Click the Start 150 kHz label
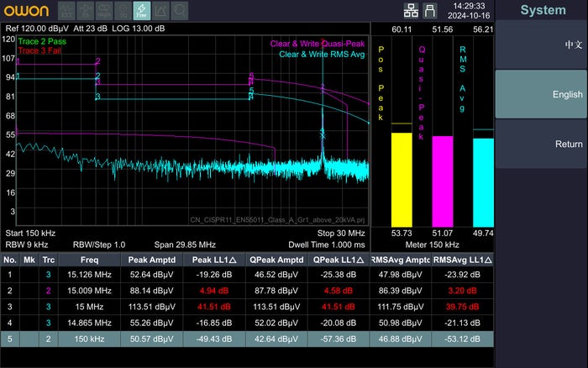 pyautogui.click(x=30, y=234)
